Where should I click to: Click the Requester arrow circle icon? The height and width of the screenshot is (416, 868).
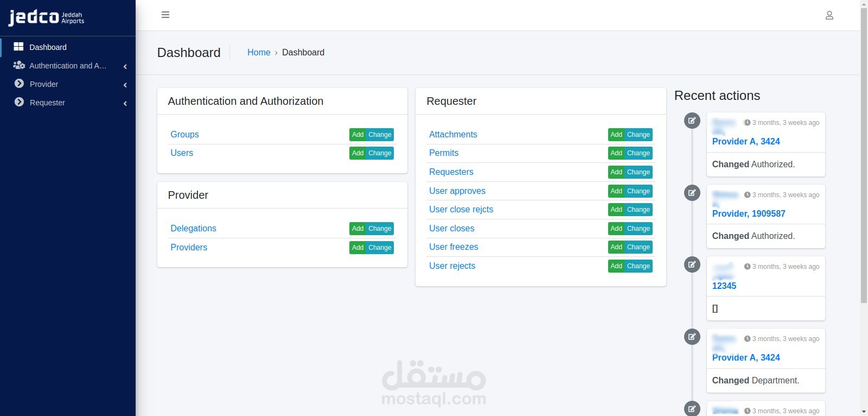point(19,102)
